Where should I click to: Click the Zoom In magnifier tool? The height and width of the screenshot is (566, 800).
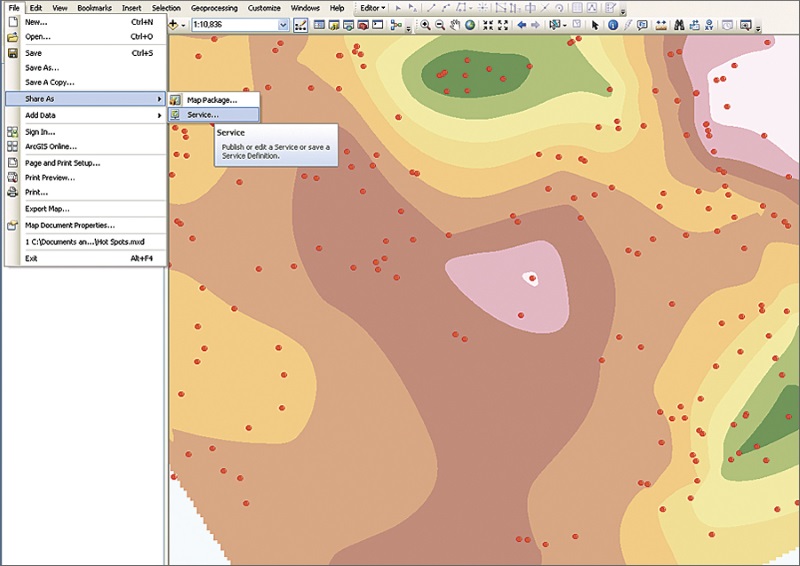coord(426,25)
